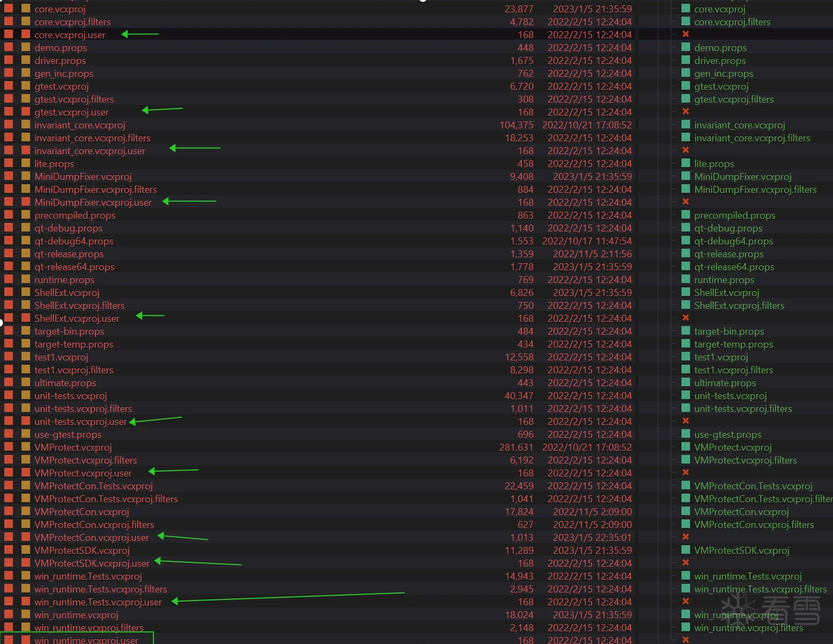Select invariant_core.vcxproj.filters in the right pane
The width and height of the screenshot is (833, 644).
click(752, 138)
